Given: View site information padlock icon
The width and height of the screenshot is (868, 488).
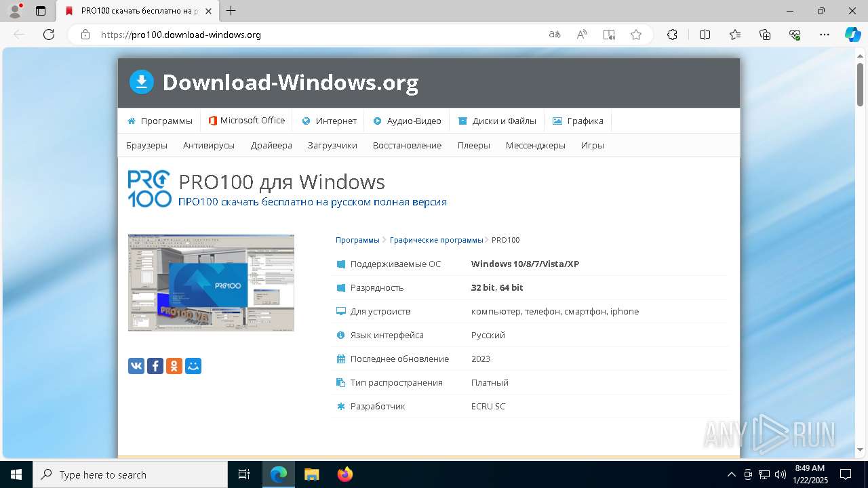Looking at the screenshot, I should pos(85,35).
